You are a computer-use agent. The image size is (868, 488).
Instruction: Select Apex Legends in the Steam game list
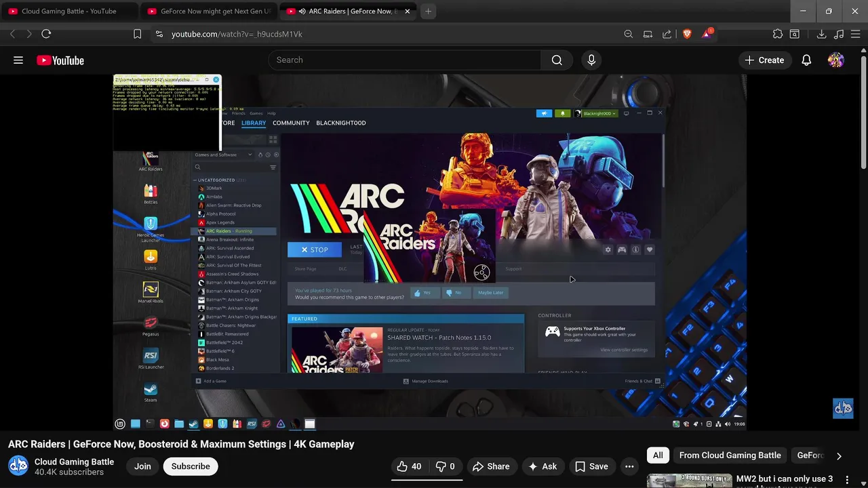click(220, 222)
